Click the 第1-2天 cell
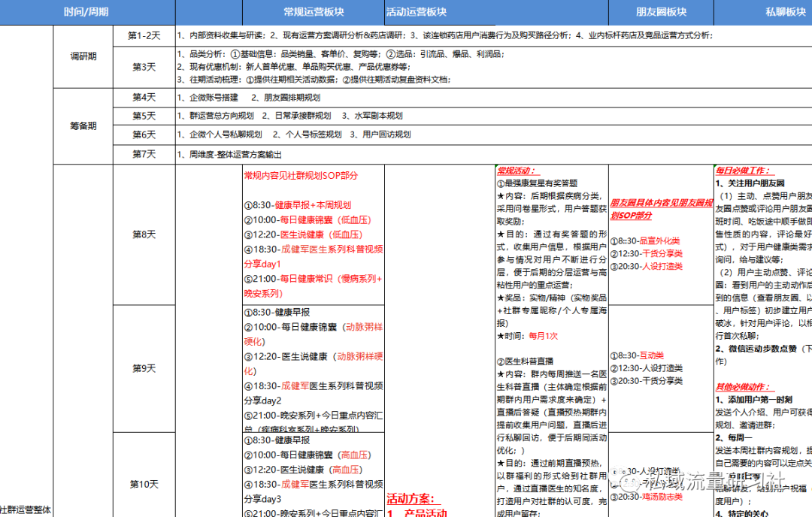Viewport: 812px width, 517px height. [144, 36]
